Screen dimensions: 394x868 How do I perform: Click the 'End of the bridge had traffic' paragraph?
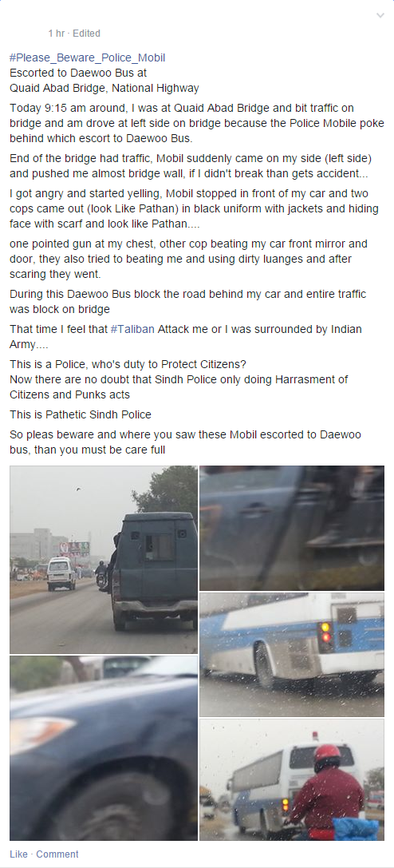tap(191, 166)
